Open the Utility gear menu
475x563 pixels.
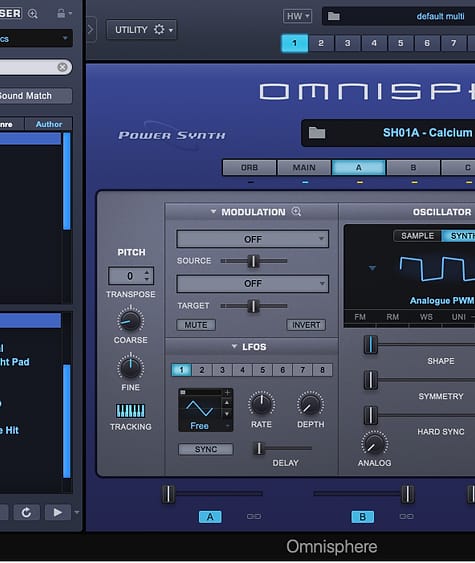(141, 30)
